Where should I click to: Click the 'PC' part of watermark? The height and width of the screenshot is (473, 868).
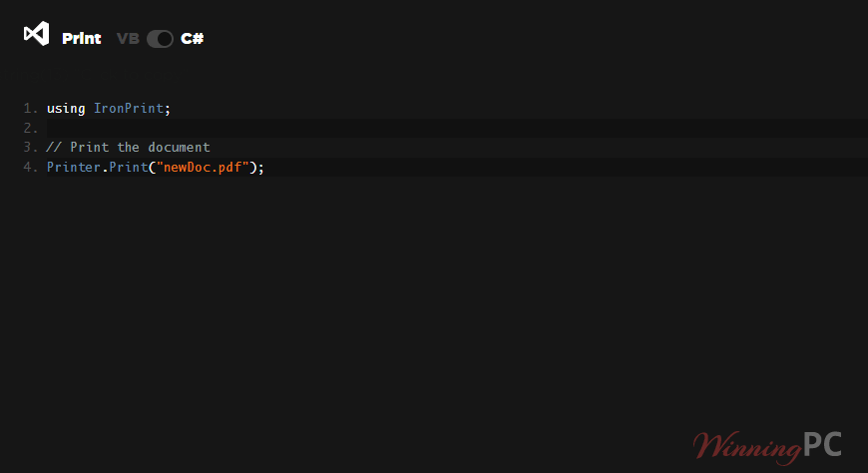point(823,444)
